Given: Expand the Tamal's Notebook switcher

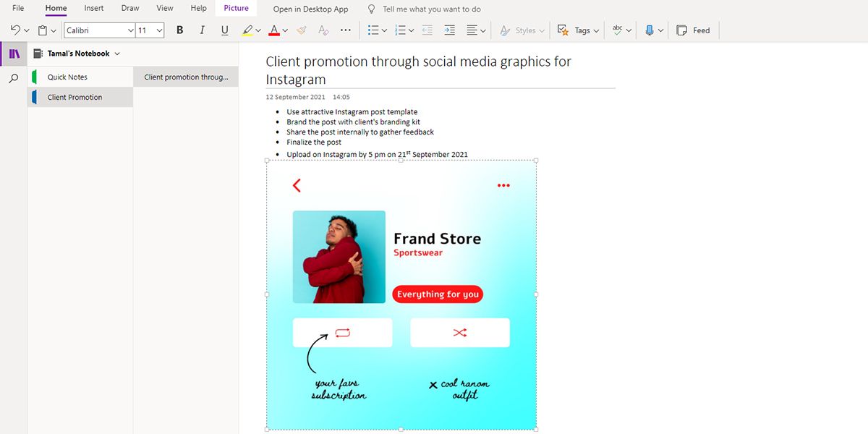Looking at the screenshot, I should point(118,53).
